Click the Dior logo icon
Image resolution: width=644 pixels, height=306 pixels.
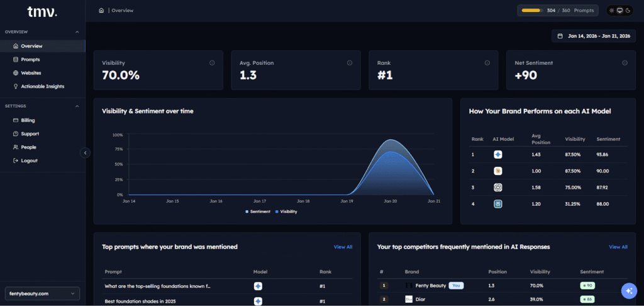409,300
